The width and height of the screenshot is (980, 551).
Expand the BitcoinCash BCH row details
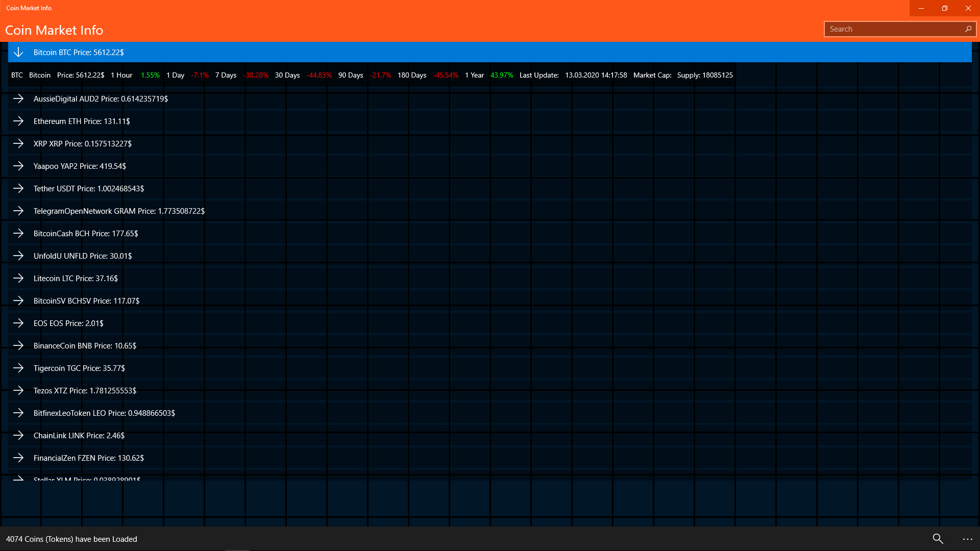coord(18,233)
